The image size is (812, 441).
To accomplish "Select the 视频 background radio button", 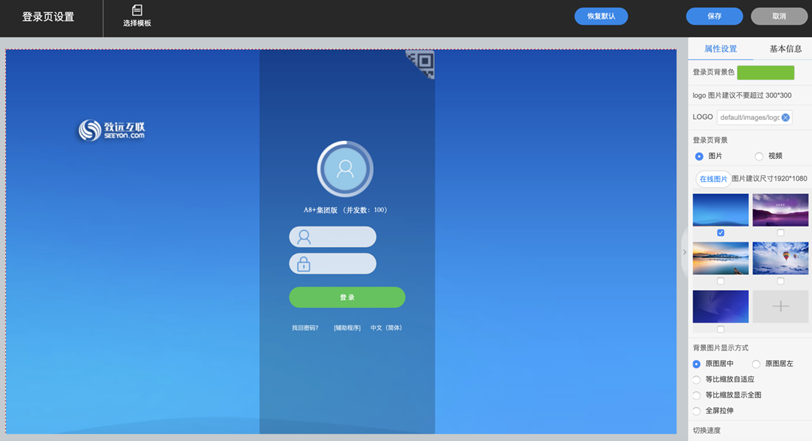I will pos(759,156).
